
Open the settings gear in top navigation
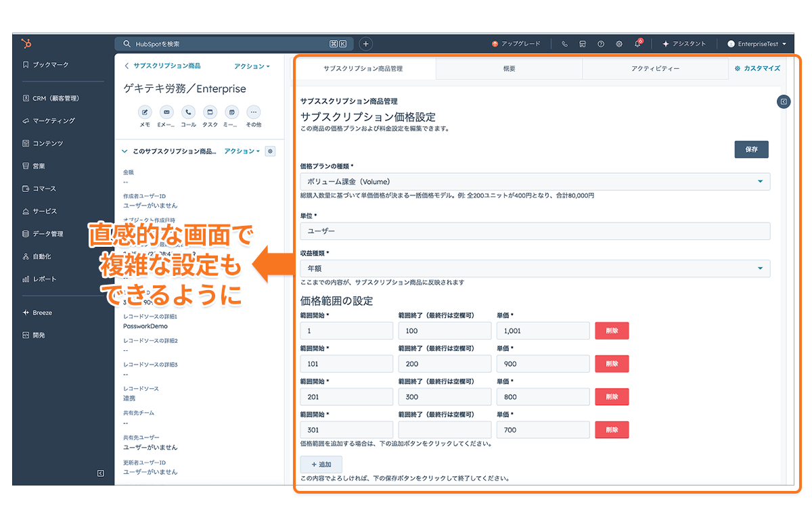point(619,44)
